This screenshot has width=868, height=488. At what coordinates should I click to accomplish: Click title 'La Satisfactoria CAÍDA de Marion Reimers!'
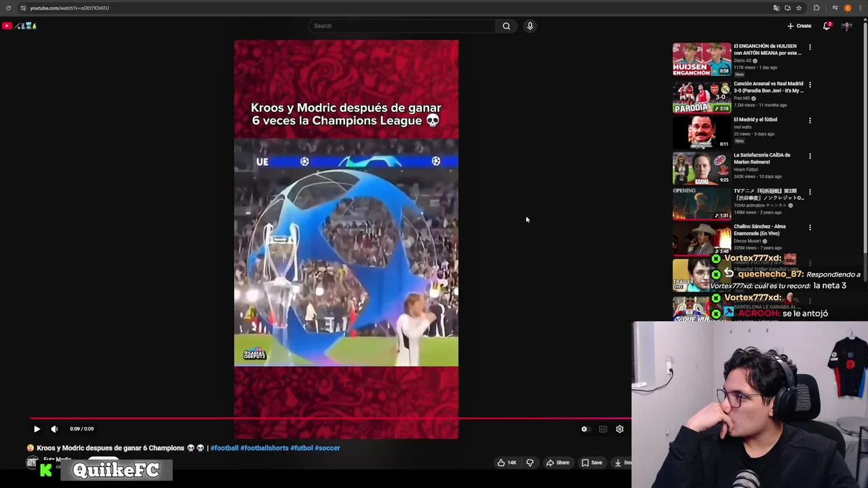762,159
